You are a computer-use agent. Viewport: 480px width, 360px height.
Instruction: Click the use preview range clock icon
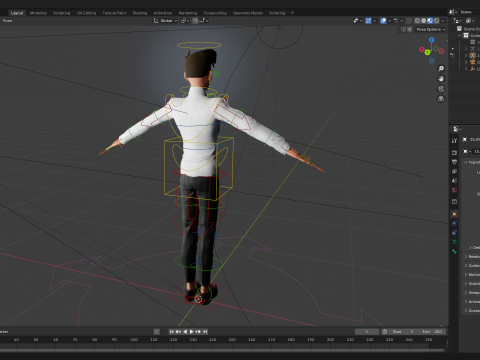pos(384,332)
